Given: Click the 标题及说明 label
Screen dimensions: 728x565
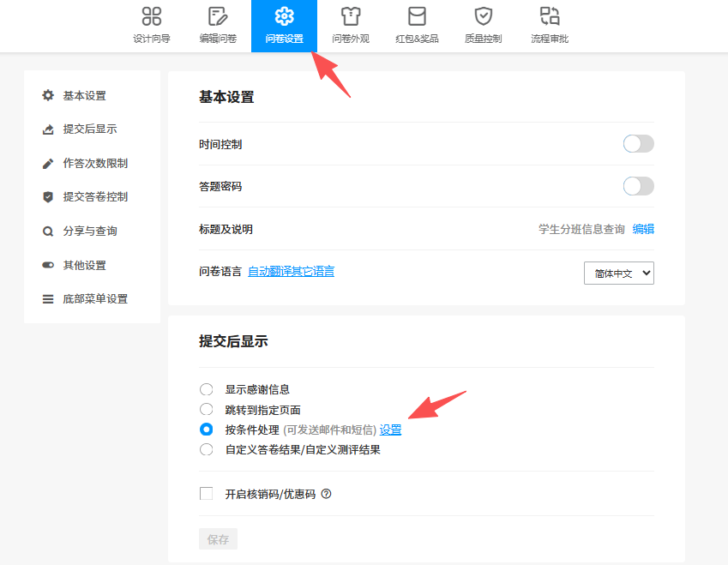Looking at the screenshot, I should point(226,229).
